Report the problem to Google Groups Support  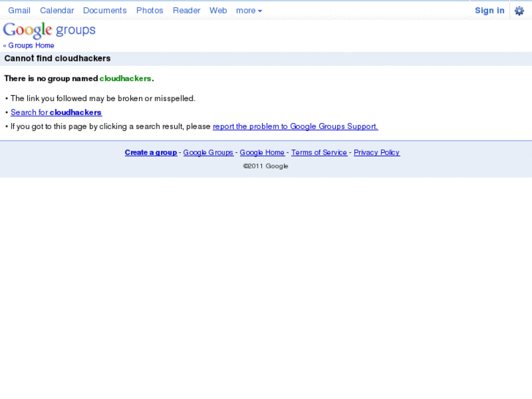[x=295, y=127]
